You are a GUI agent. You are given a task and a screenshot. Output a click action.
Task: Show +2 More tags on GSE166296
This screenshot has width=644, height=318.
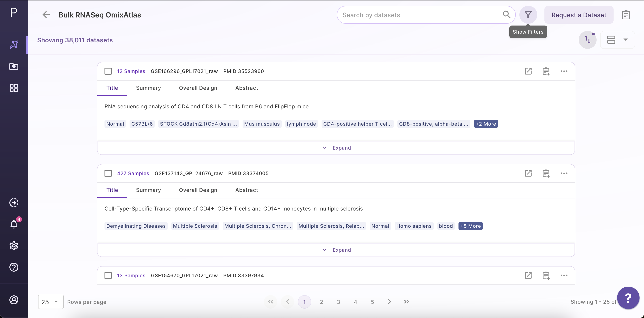[486, 124]
